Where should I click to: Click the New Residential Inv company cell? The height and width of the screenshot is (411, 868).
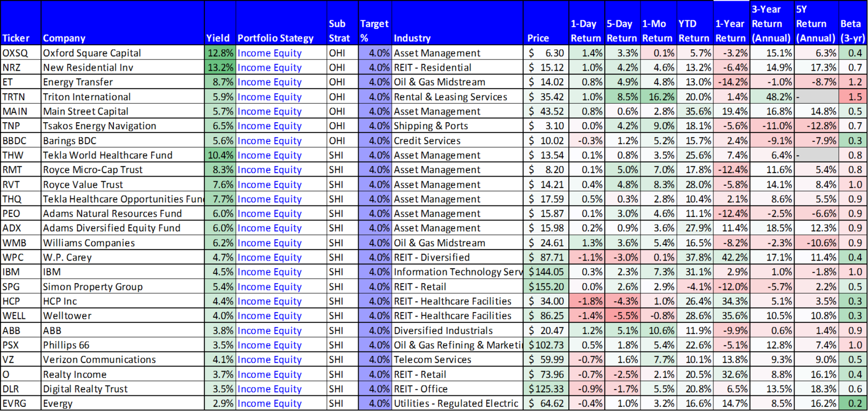123,68
